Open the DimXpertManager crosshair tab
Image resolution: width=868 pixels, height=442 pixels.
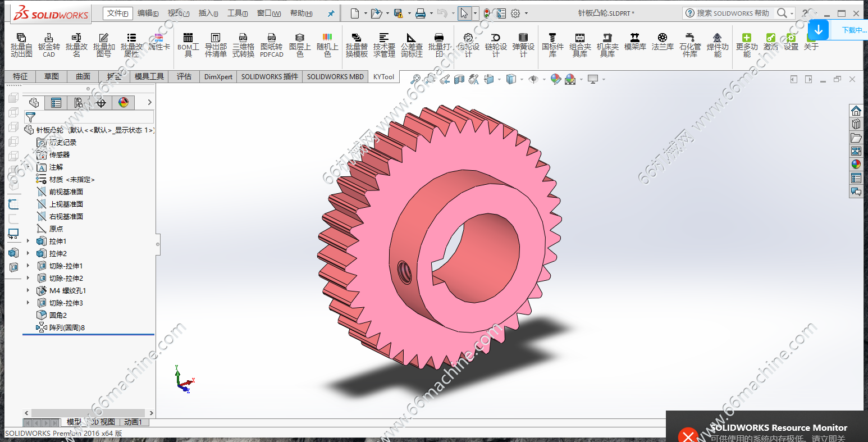pos(101,102)
